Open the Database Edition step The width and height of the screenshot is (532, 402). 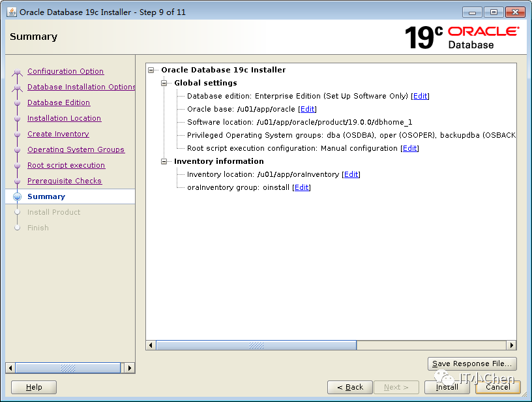[59, 102]
